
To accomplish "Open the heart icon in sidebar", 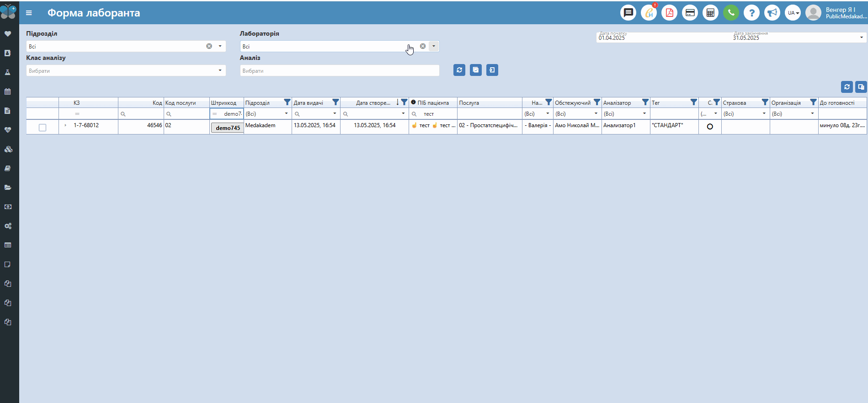I will 8,34.
